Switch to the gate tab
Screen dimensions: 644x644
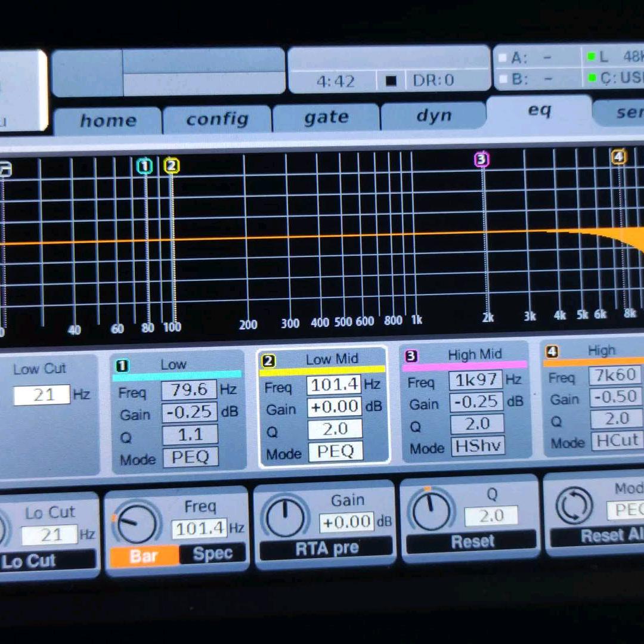click(x=326, y=118)
